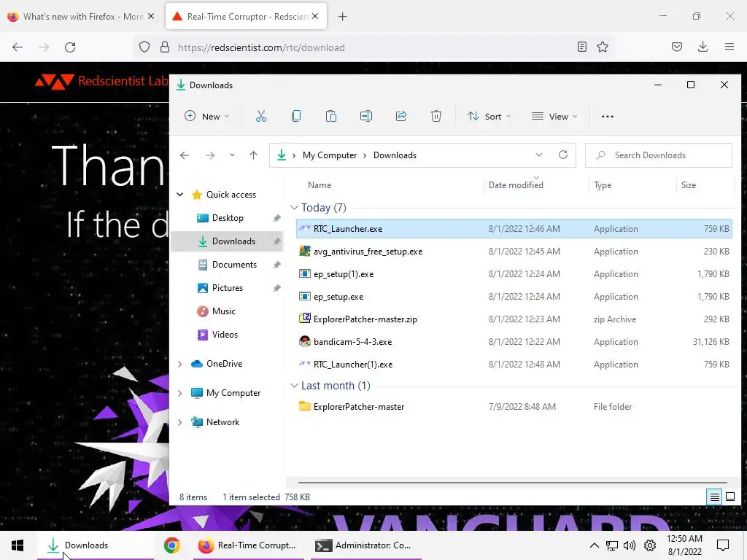The height and width of the screenshot is (560, 747).
Task: Open the recent locations dropdown arrow
Action: [x=232, y=155]
